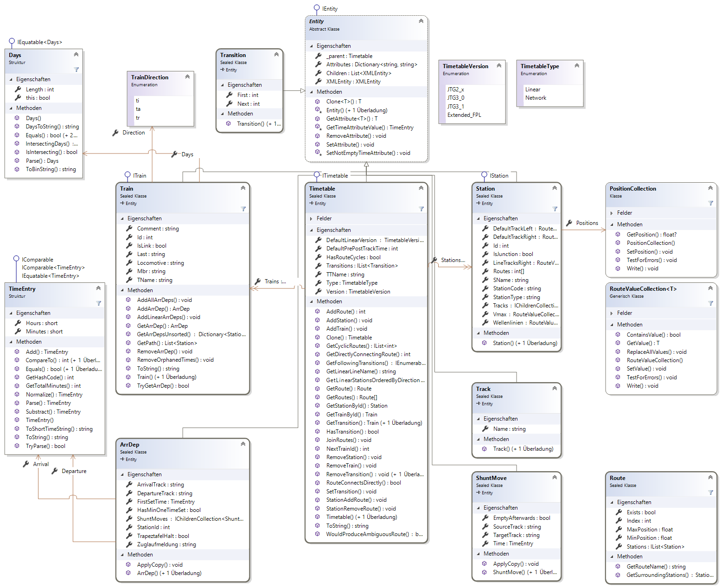The height and width of the screenshot is (588, 721).
Task: Click the filter icon in Days struct
Action: tap(77, 70)
